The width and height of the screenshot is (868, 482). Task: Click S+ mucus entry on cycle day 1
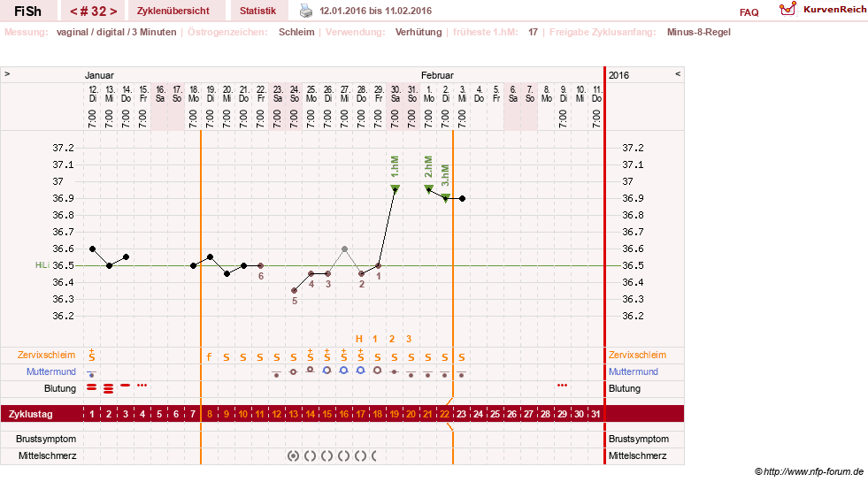tap(91, 356)
